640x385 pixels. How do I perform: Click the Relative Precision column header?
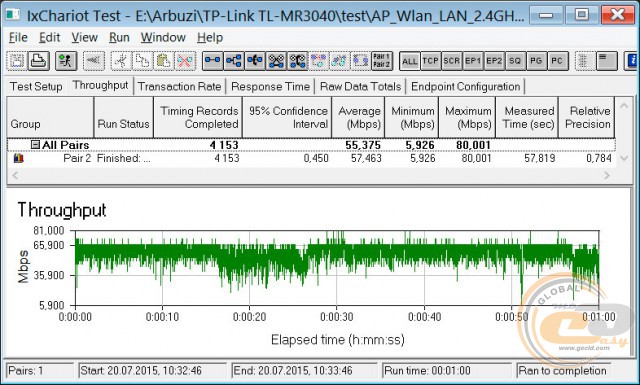587,117
